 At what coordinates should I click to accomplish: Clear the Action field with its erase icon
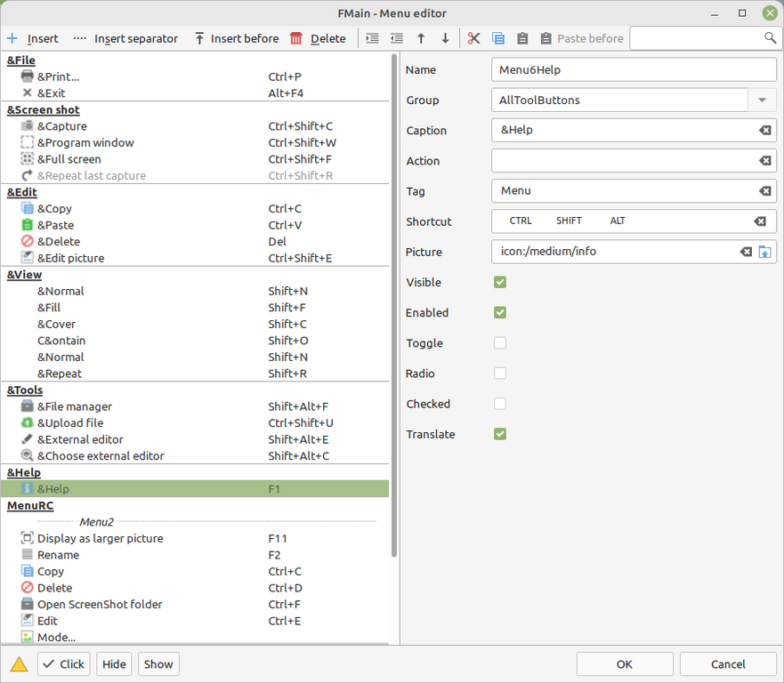coord(765,161)
